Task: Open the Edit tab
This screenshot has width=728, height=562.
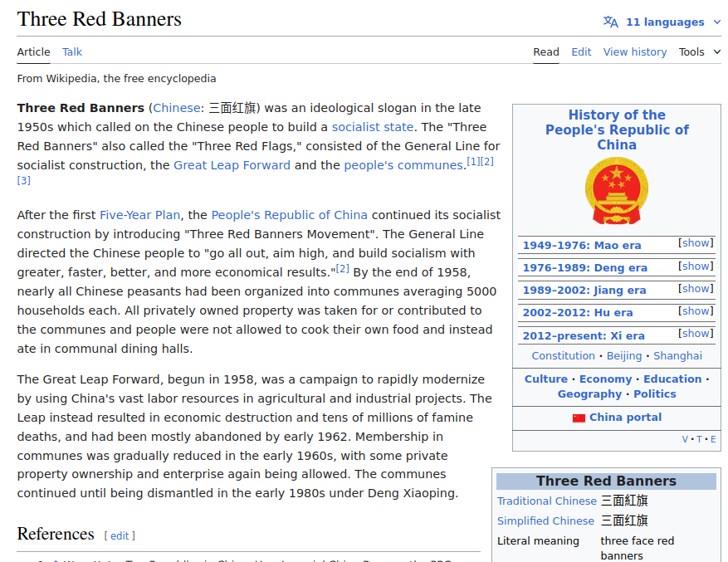Action: click(x=581, y=52)
